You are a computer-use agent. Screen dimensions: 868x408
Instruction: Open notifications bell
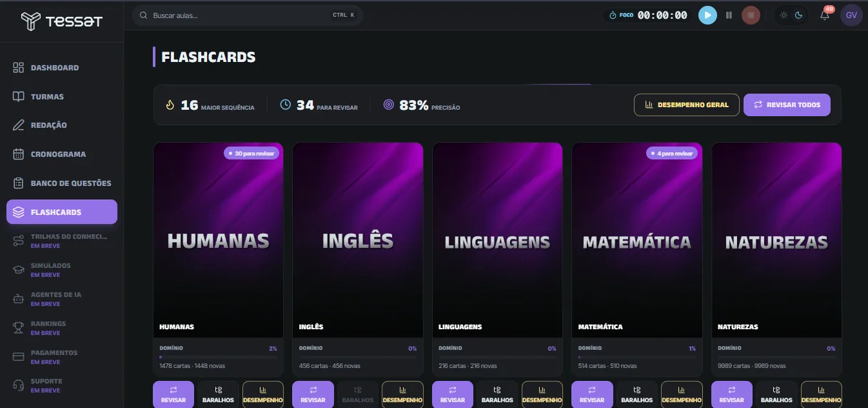tap(825, 15)
